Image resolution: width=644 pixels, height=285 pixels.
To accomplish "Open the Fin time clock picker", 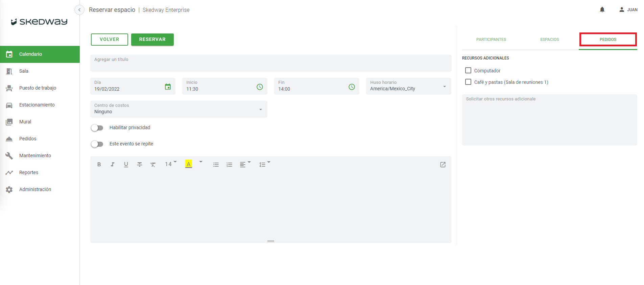I will [352, 87].
